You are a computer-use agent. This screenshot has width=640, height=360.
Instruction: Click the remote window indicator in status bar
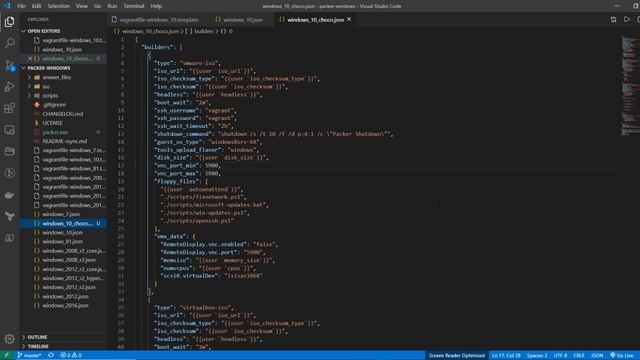6,355
